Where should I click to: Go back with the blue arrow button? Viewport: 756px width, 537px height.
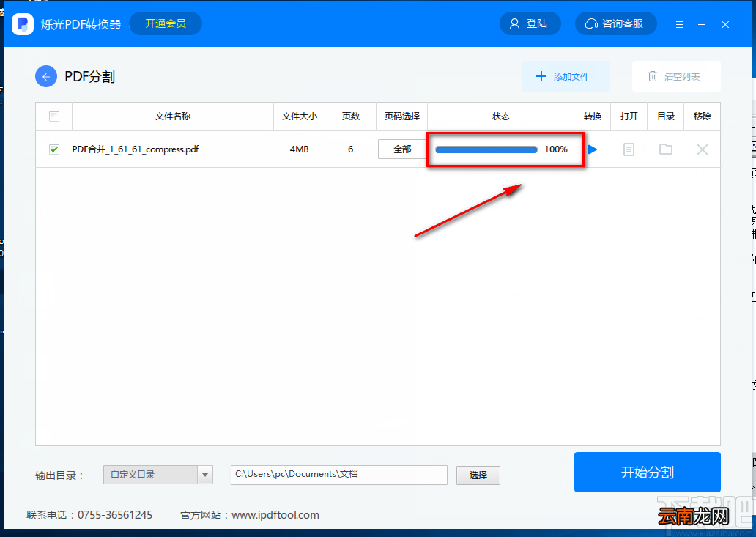[46, 76]
